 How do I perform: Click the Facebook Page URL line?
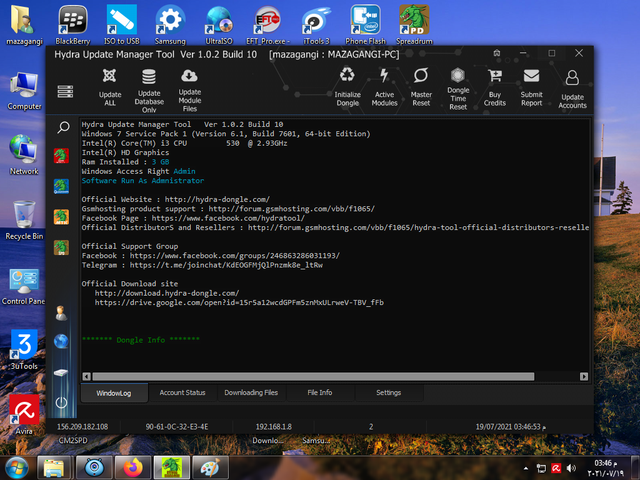[x=193, y=218]
